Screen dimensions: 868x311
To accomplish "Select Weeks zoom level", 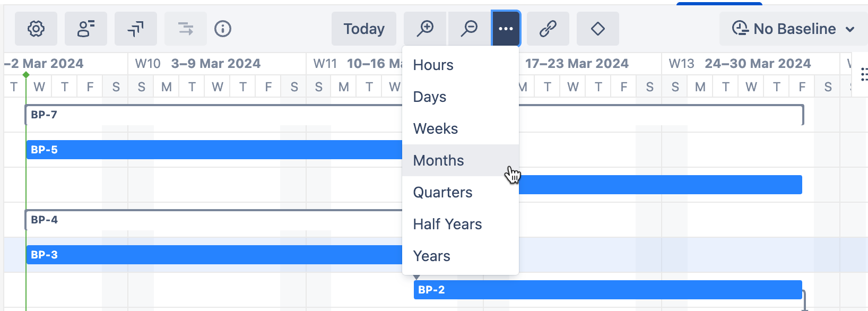I will point(436,128).
